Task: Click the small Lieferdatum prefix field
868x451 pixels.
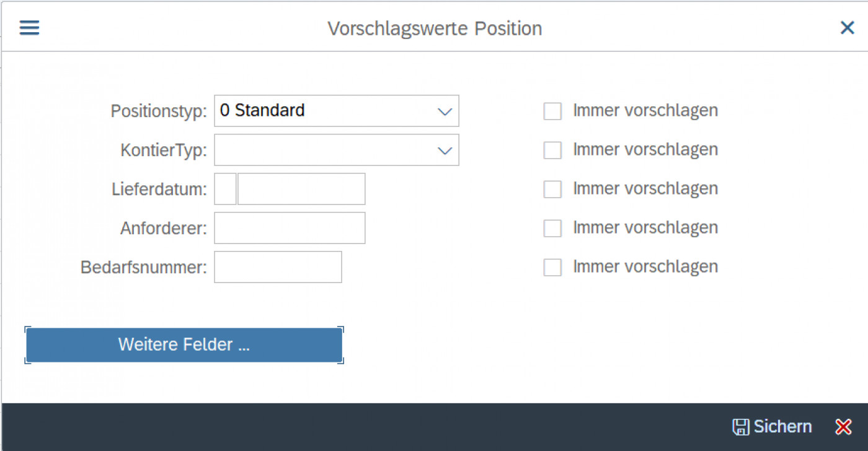Action: (224, 188)
